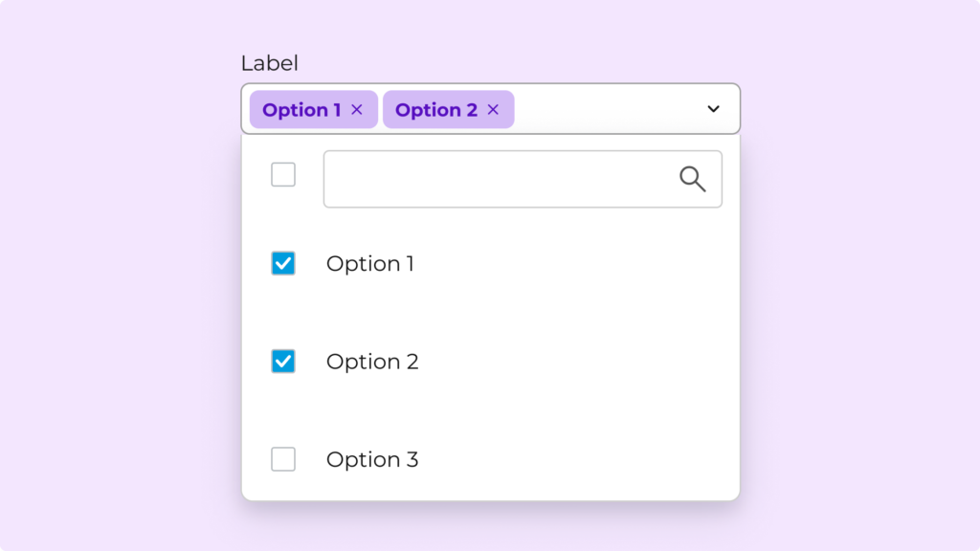Remove the Option 1 chip via its X
Screen dimensions: 980x551
(357, 110)
